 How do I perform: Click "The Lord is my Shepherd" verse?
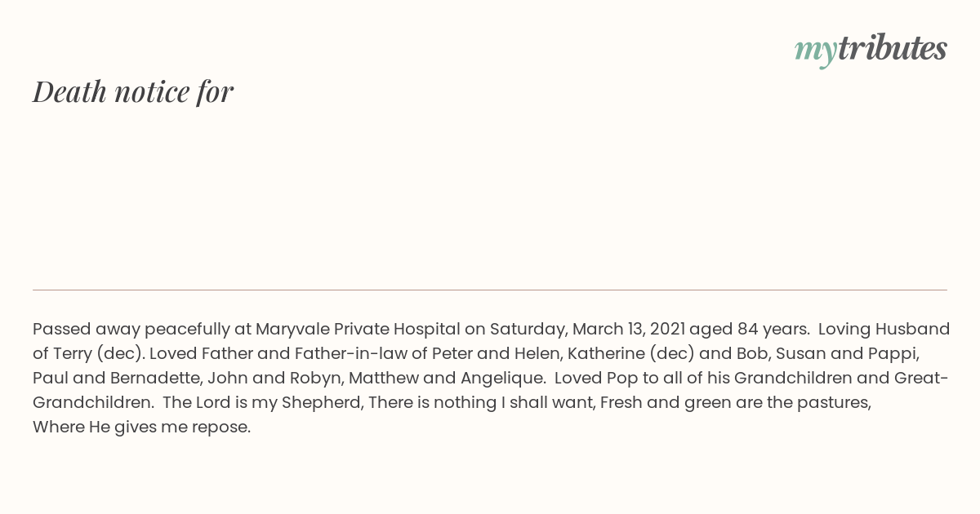click(x=262, y=402)
